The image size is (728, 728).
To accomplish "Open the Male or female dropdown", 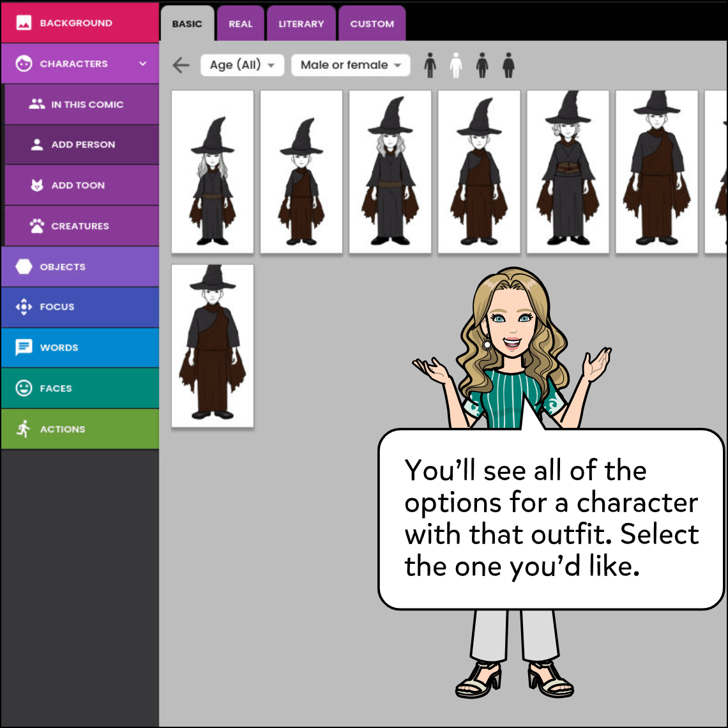I will pyautogui.click(x=350, y=64).
